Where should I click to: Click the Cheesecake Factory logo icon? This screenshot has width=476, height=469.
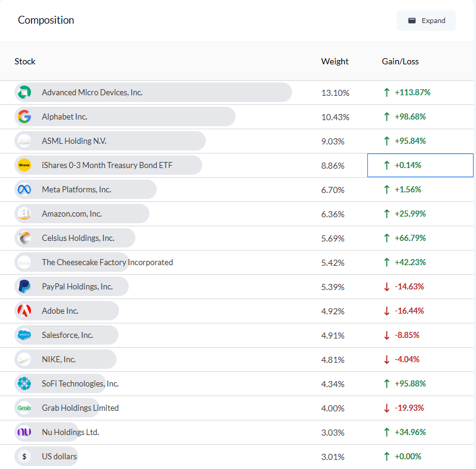point(24,262)
